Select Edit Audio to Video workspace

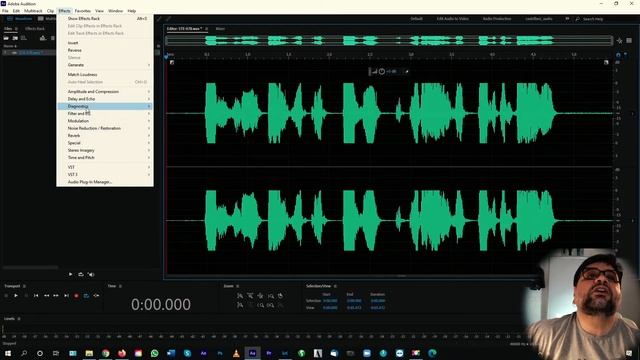point(453,19)
